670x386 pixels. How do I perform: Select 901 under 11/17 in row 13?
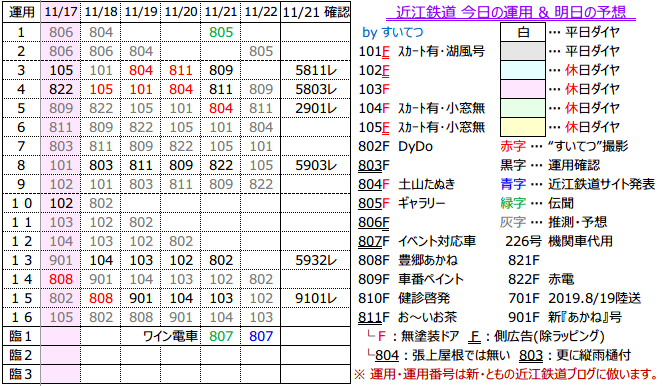[x=61, y=260]
